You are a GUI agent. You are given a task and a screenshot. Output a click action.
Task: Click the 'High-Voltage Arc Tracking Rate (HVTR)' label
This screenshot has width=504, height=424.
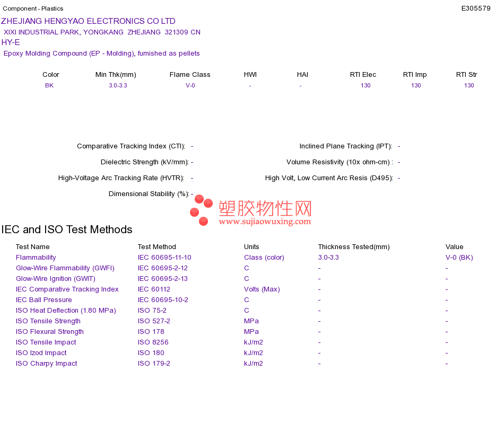pos(121,178)
